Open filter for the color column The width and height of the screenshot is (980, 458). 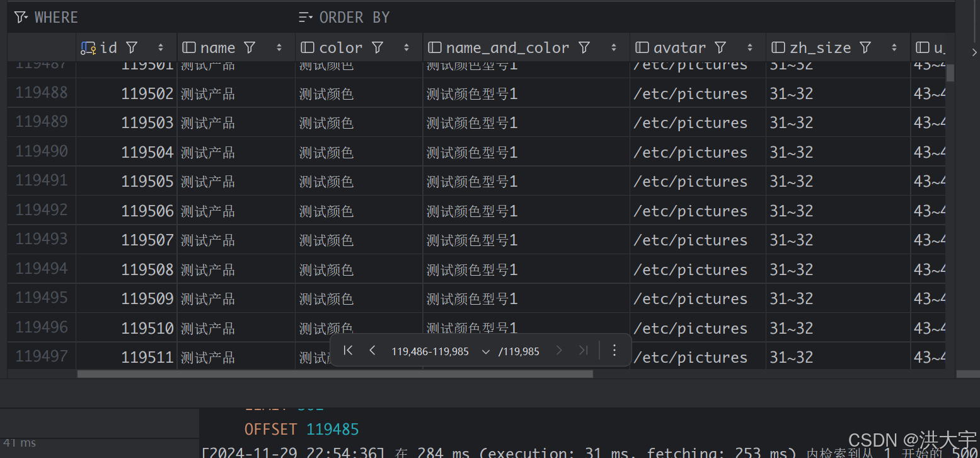click(378, 47)
